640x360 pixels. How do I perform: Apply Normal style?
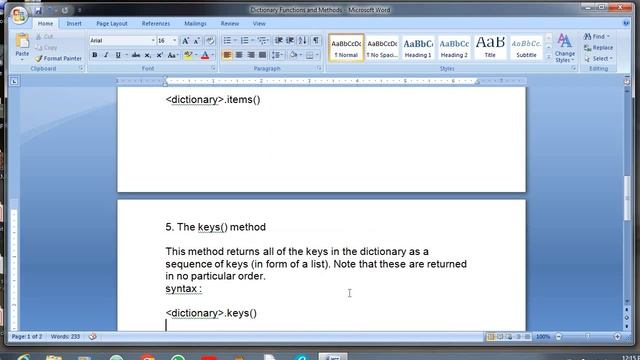(346, 48)
